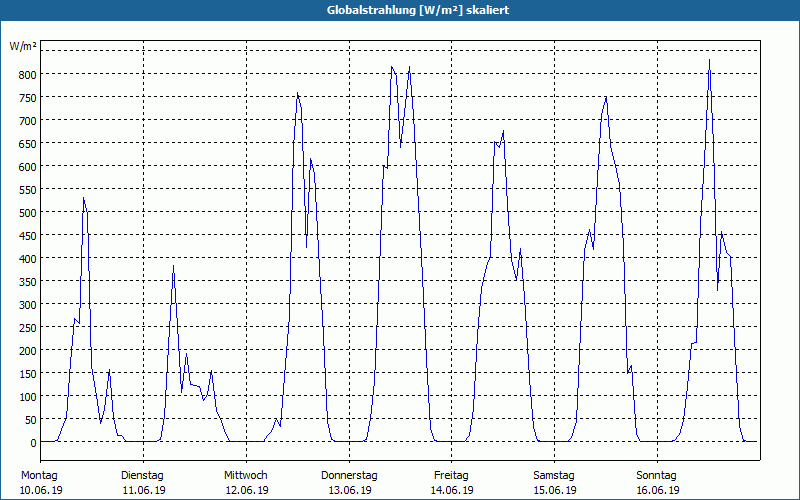This screenshot has width=800, height=500.
Task: Click the 650 y-axis label
Action: click(x=27, y=144)
